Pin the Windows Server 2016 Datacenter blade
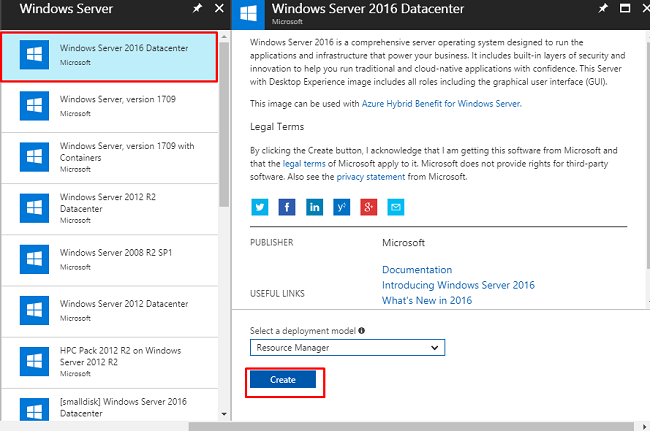The image size is (650, 431). tap(602, 8)
